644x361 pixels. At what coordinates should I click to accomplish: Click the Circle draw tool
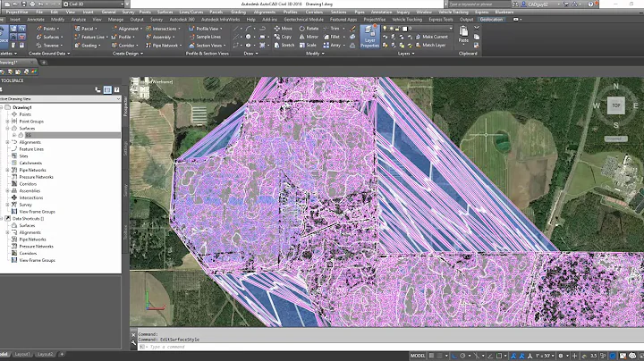(248, 37)
